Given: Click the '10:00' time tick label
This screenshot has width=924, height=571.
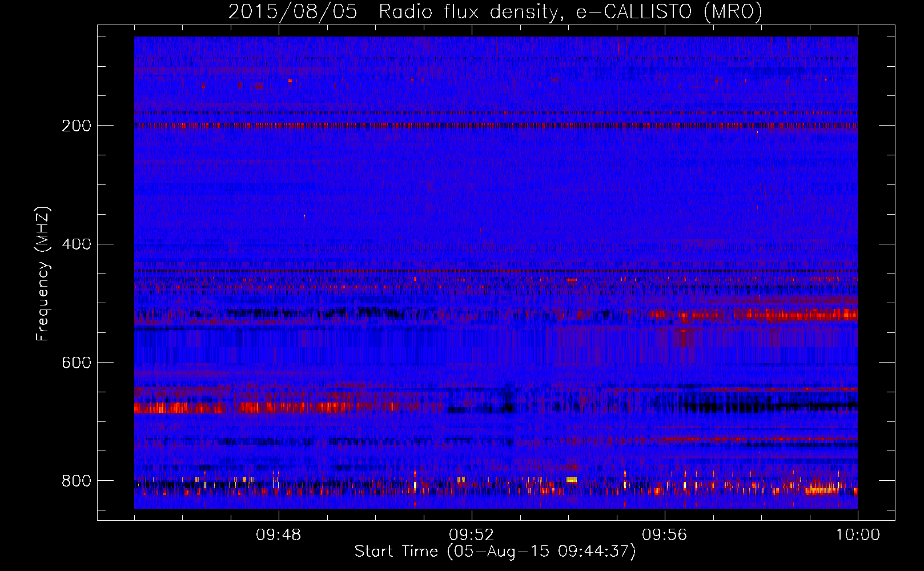Looking at the screenshot, I should click(858, 535).
